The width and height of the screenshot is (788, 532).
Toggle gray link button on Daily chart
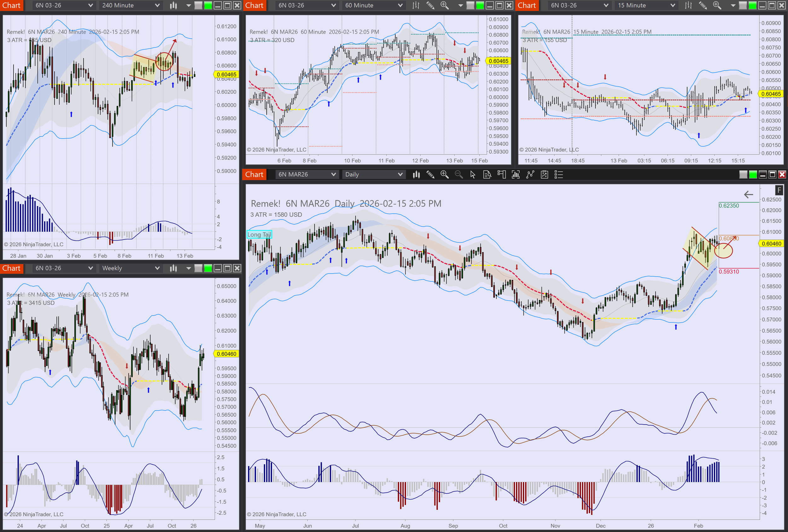click(x=743, y=175)
